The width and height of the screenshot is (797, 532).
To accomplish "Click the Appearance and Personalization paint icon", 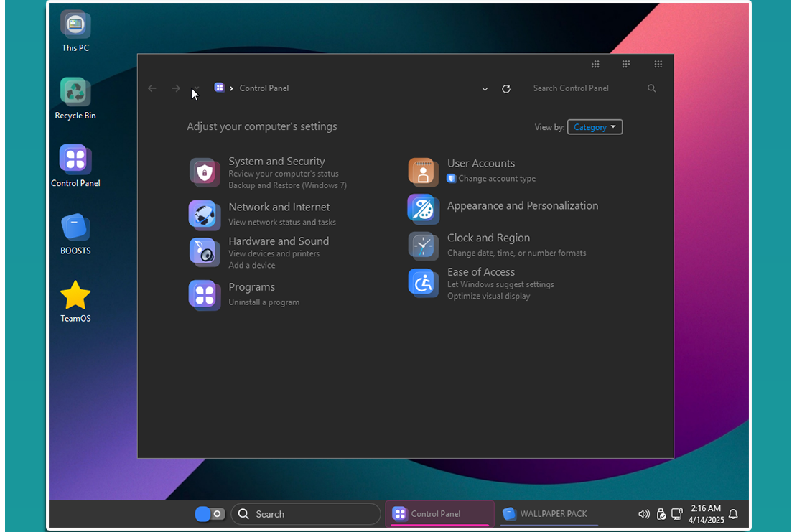I will pyautogui.click(x=422, y=209).
